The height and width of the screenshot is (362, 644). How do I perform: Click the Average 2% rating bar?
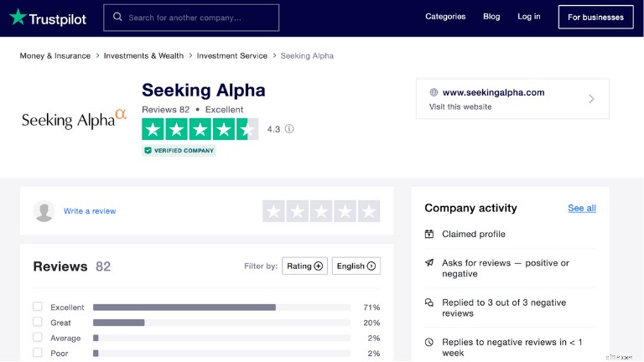(221, 339)
